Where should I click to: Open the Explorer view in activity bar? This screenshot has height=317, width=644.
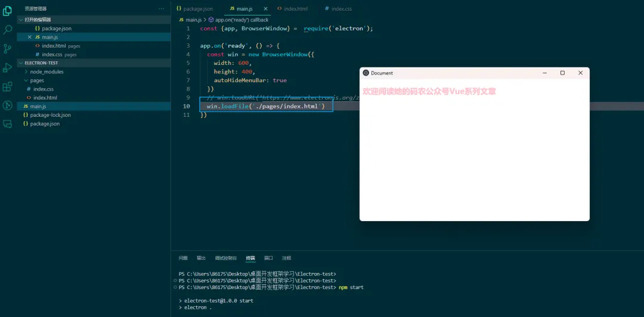(x=7, y=11)
